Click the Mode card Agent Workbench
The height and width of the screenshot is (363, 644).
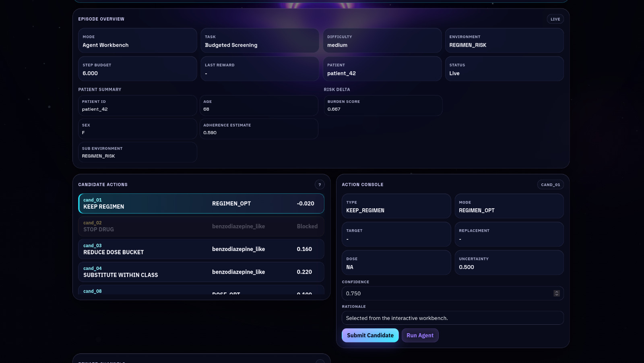pyautogui.click(x=137, y=40)
